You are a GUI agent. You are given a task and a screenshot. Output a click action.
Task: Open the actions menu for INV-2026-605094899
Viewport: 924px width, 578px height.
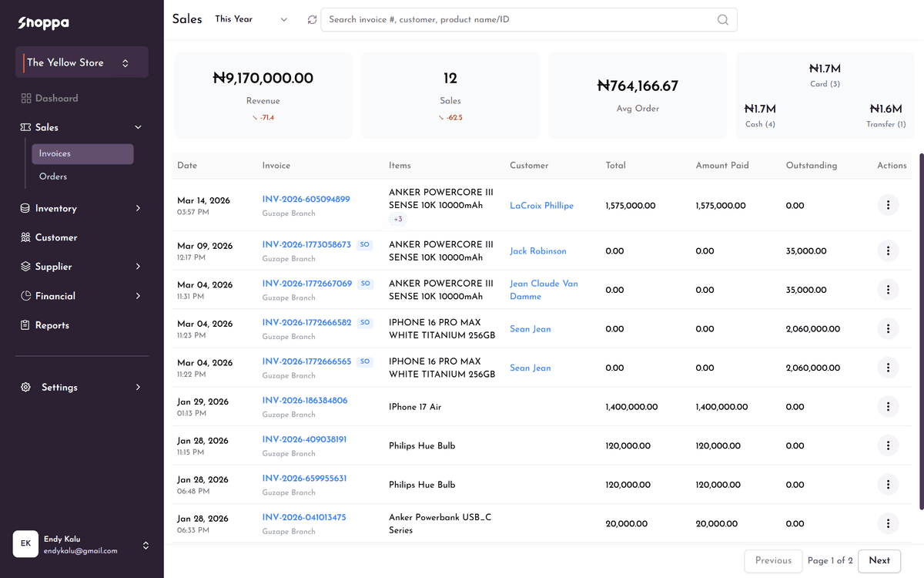point(888,205)
